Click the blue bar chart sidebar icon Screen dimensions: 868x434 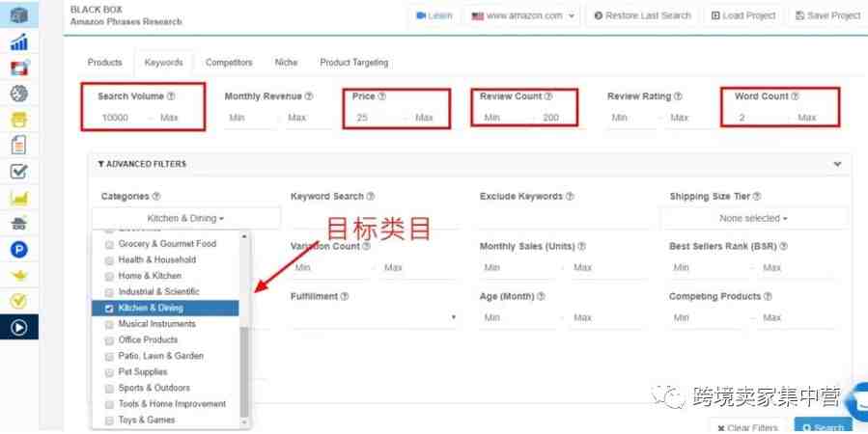(x=18, y=42)
